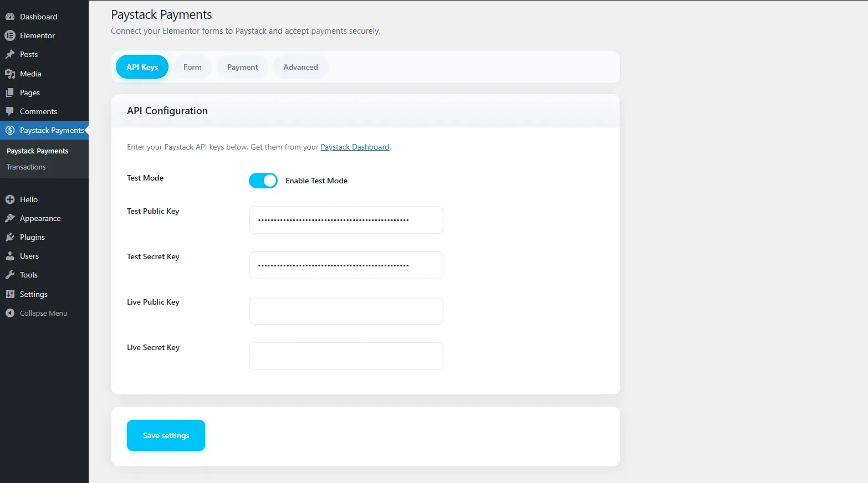Click the Comments speech bubble icon
868x483 pixels.
(10, 111)
